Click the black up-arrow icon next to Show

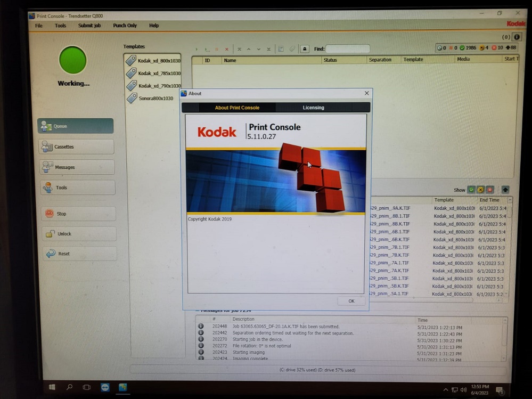tap(505, 190)
